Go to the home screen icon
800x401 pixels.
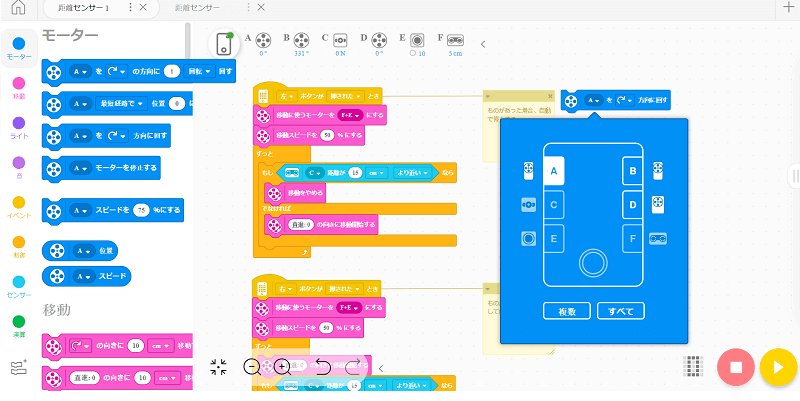(x=17, y=7)
